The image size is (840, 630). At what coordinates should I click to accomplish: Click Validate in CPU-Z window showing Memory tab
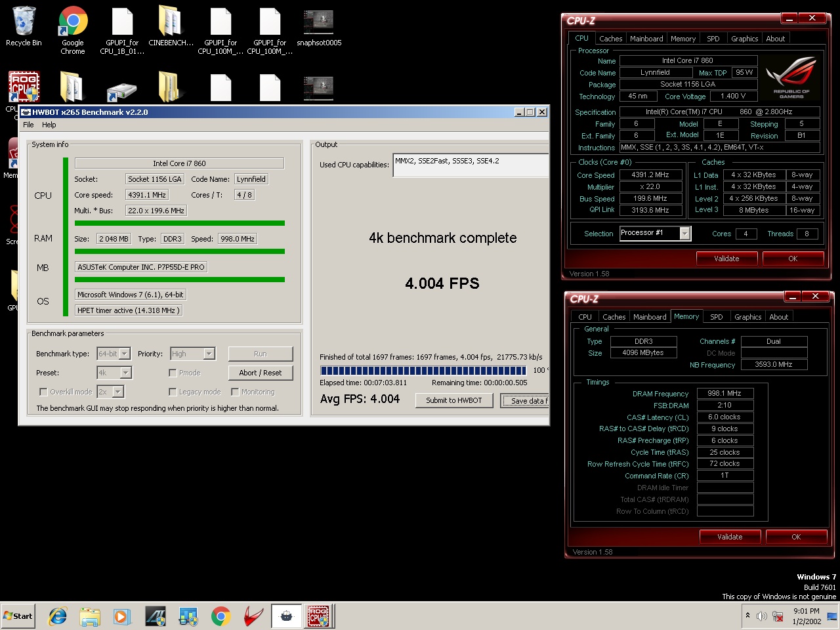[x=730, y=537]
